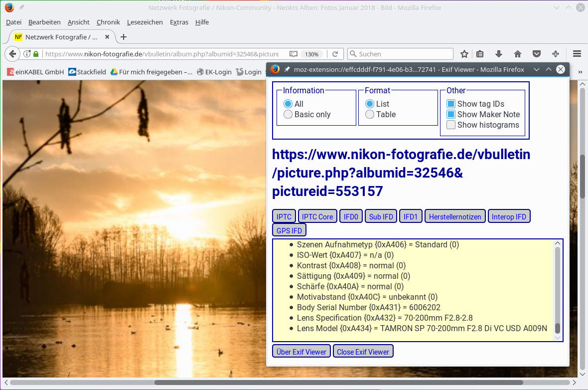
Task: Click the Exif Viewer crosshair toolbar icon
Action: (556, 54)
